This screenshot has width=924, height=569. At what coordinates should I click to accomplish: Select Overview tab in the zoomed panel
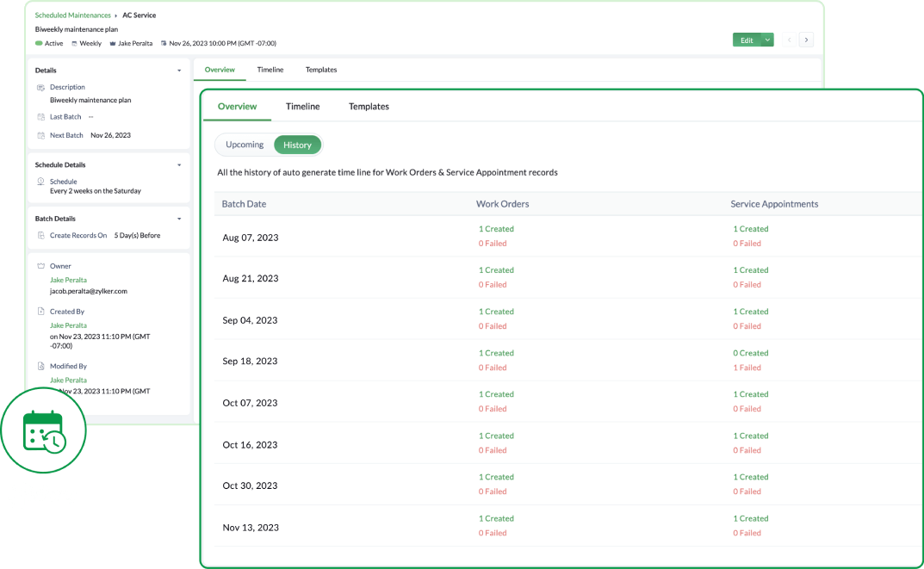click(237, 107)
